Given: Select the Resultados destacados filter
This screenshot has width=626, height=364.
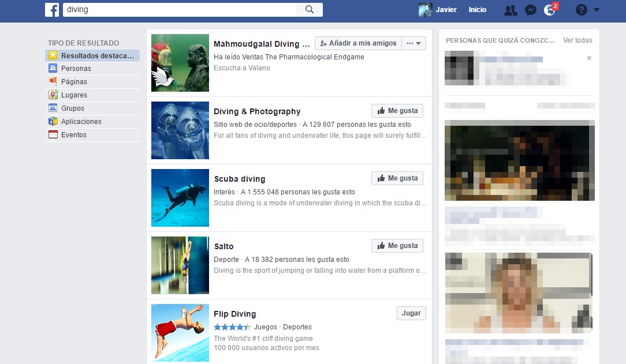Looking at the screenshot, I should click(92, 55).
